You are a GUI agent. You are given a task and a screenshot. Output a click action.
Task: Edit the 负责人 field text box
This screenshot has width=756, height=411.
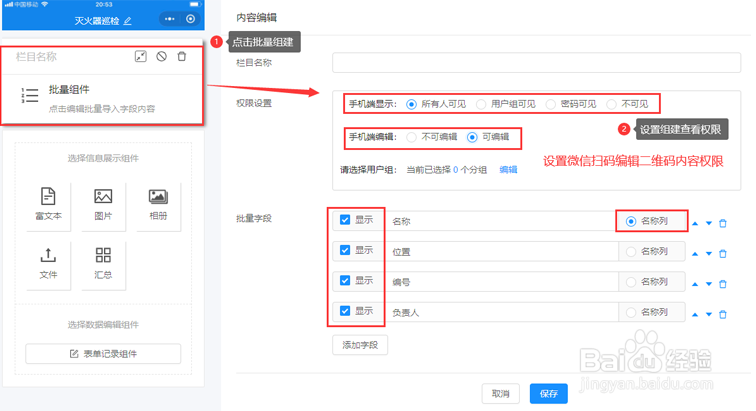[x=502, y=313]
